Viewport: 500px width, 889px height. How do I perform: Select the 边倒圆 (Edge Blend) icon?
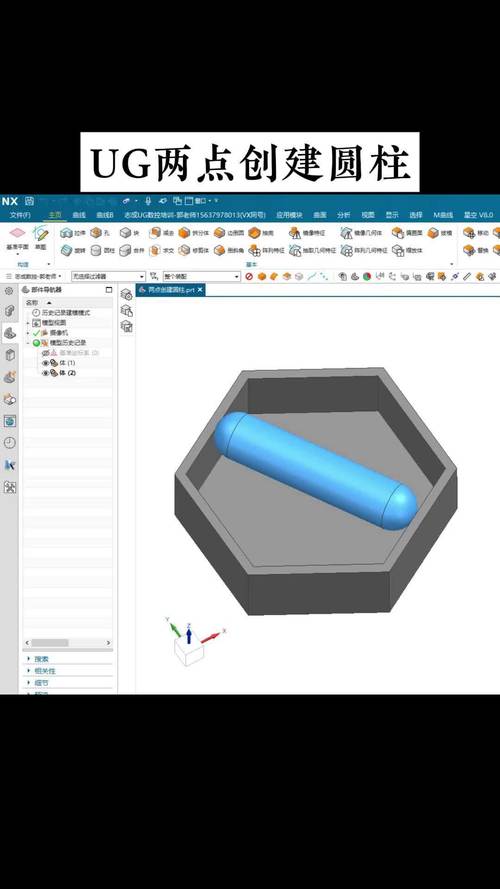coord(219,233)
